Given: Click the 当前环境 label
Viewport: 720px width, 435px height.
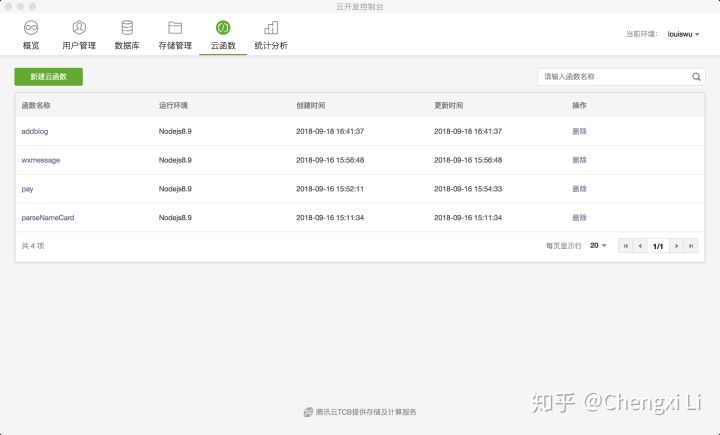Looking at the screenshot, I should click(641, 34).
